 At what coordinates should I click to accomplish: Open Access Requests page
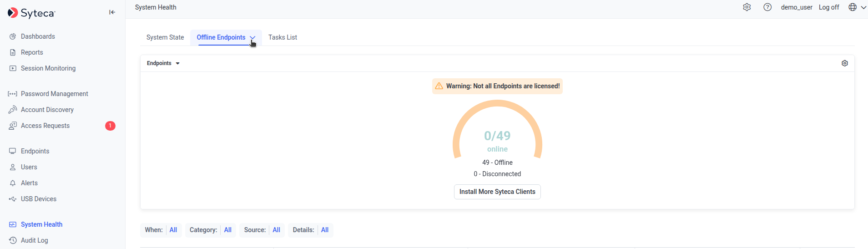[x=45, y=126]
